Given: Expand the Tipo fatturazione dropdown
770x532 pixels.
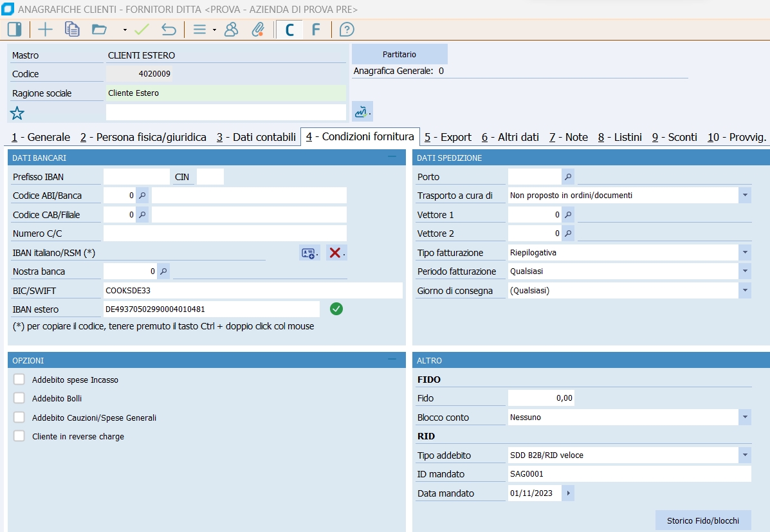Looking at the screenshot, I should pos(745,253).
